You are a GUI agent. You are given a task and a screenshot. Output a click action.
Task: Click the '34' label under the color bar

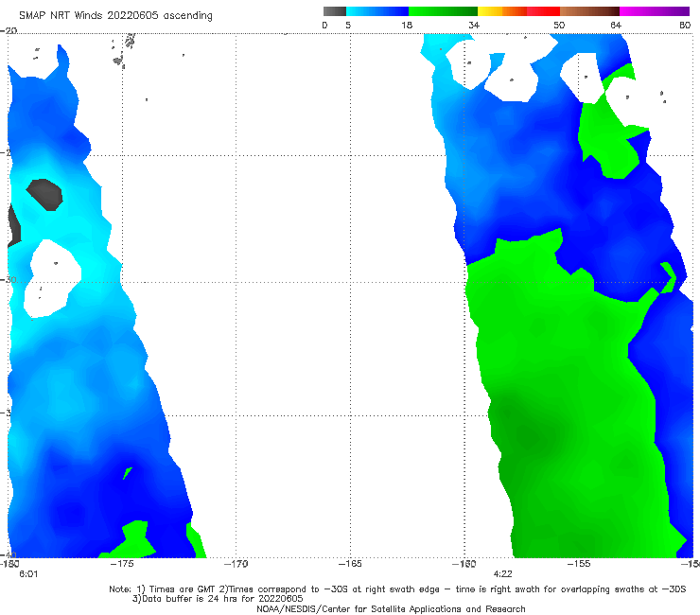(x=474, y=25)
